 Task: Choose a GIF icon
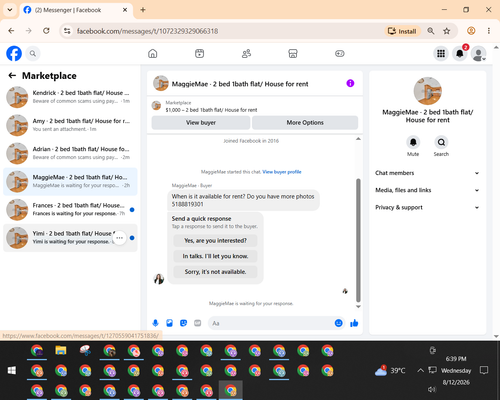tap(197, 323)
